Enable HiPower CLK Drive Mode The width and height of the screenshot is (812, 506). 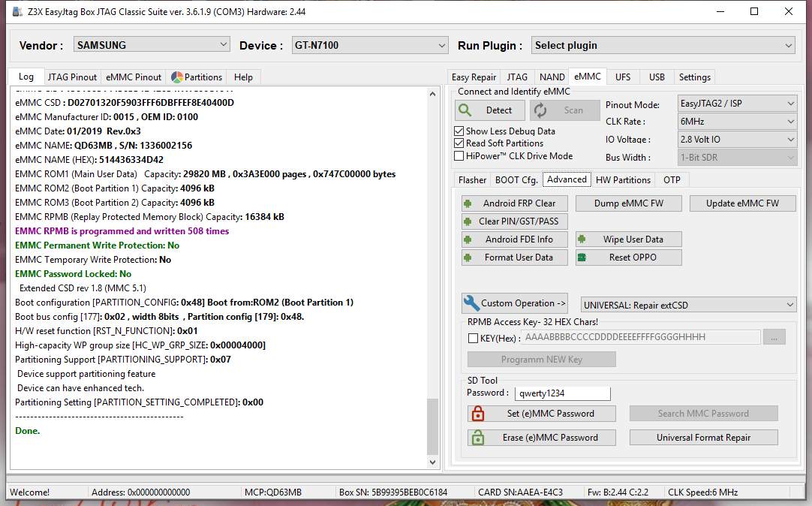(459, 156)
